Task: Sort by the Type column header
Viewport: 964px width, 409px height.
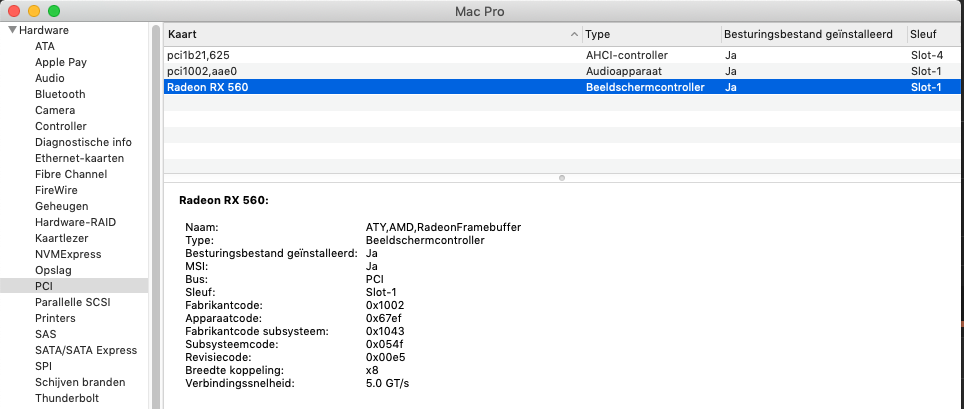Action: point(648,34)
